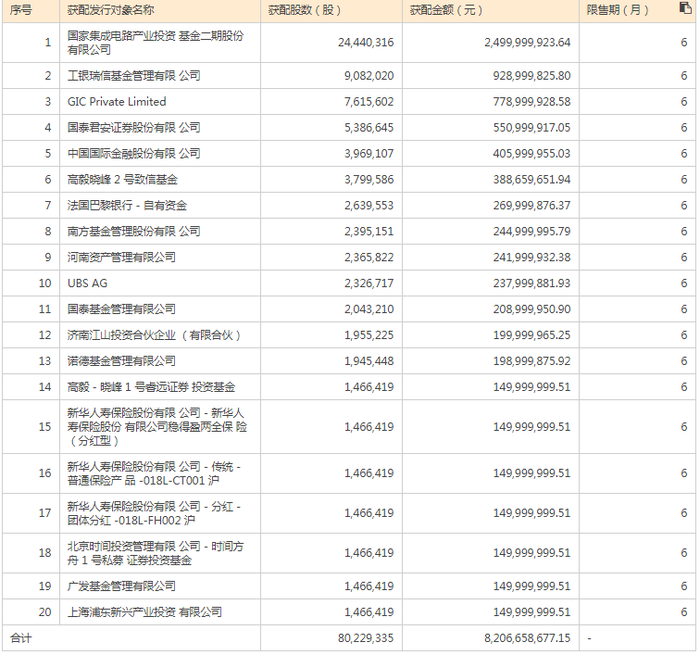The height and width of the screenshot is (655, 700).
Task: Click the 合计 total row label
Action: click(21, 638)
